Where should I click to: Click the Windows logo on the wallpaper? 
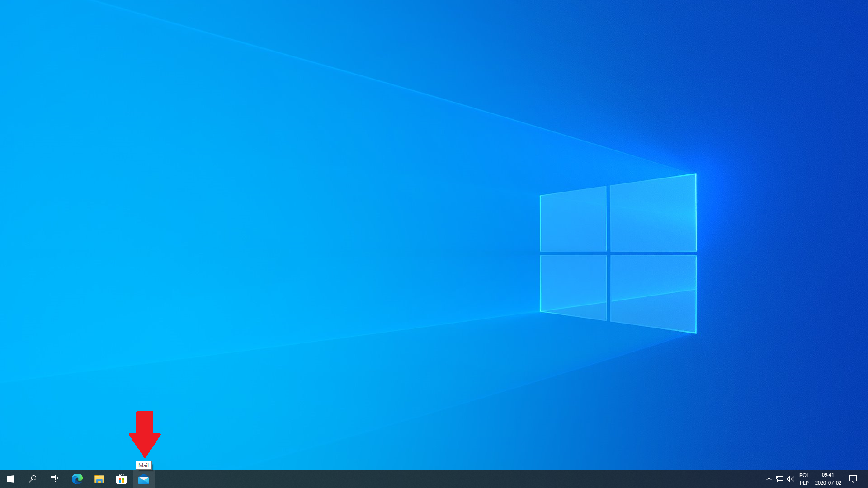(618, 253)
